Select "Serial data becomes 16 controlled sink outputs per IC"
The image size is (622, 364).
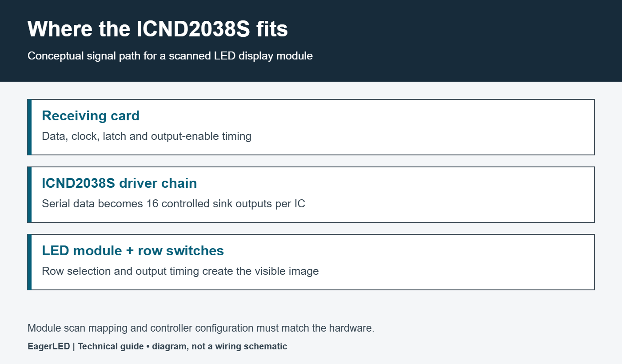[x=174, y=204]
